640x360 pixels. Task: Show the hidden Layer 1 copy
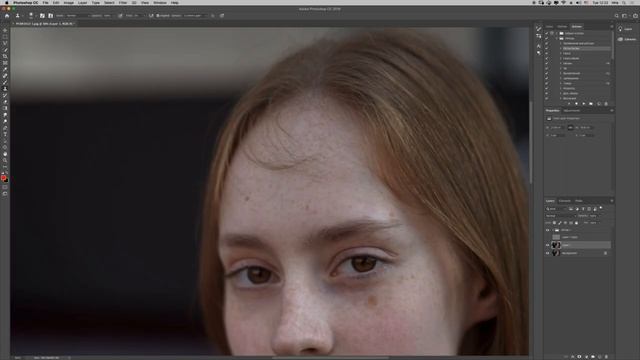coord(547,237)
